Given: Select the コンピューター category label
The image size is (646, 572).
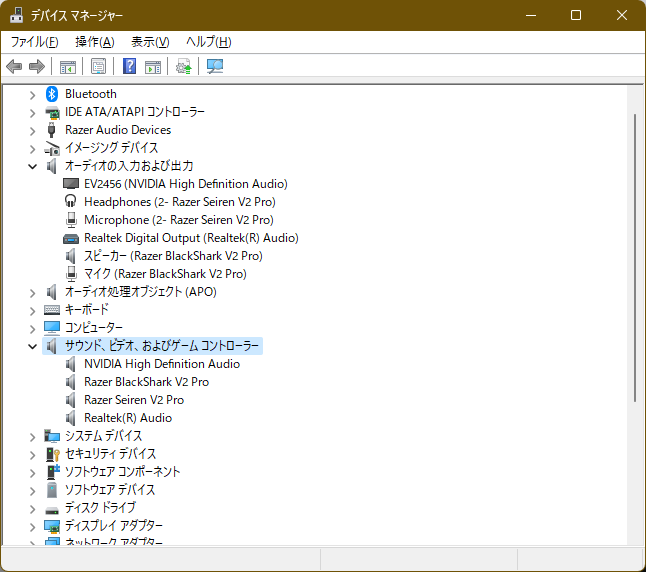Looking at the screenshot, I should tap(94, 328).
